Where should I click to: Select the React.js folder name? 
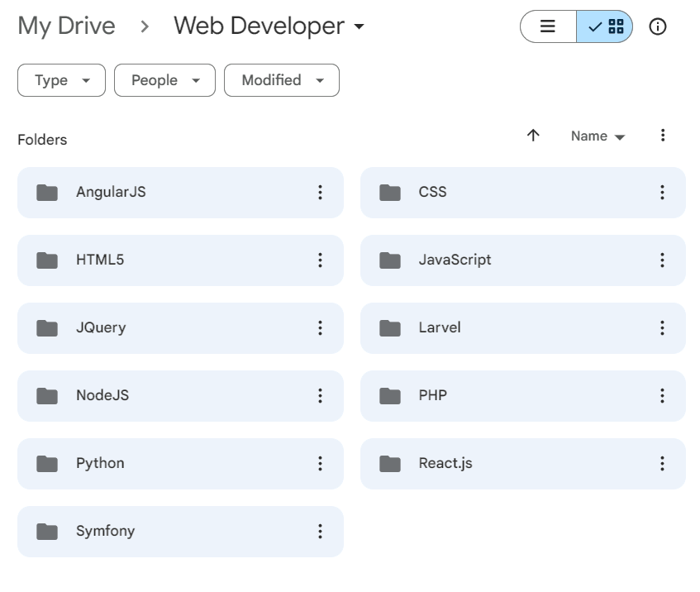point(445,464)
